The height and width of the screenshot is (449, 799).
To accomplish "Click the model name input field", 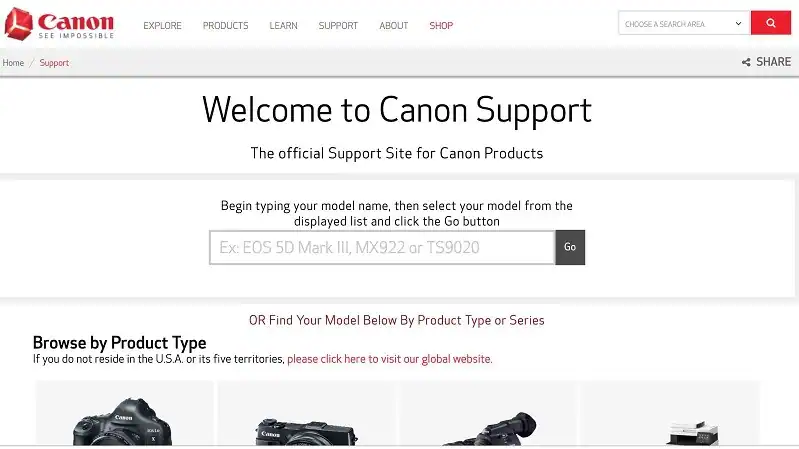I will 382,247.
